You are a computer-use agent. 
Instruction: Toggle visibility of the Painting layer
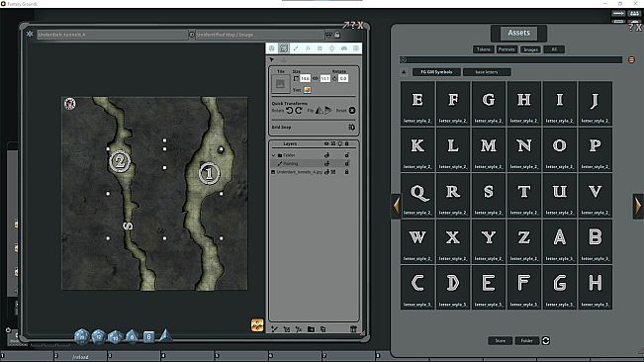(x=326, y=163)
